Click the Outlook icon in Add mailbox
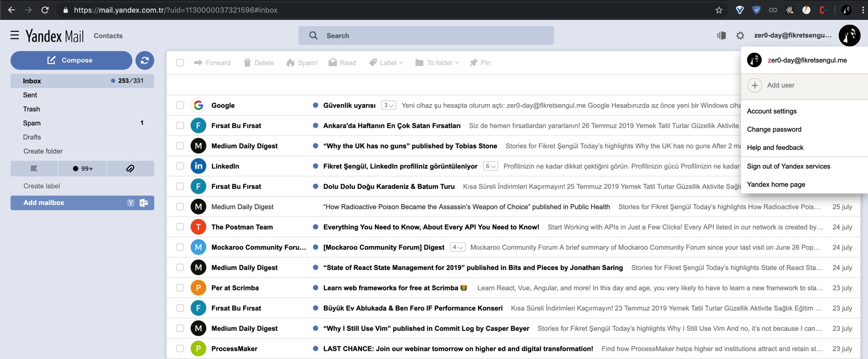The width and height of the screenshot is (868, 359). pos(144,203)
